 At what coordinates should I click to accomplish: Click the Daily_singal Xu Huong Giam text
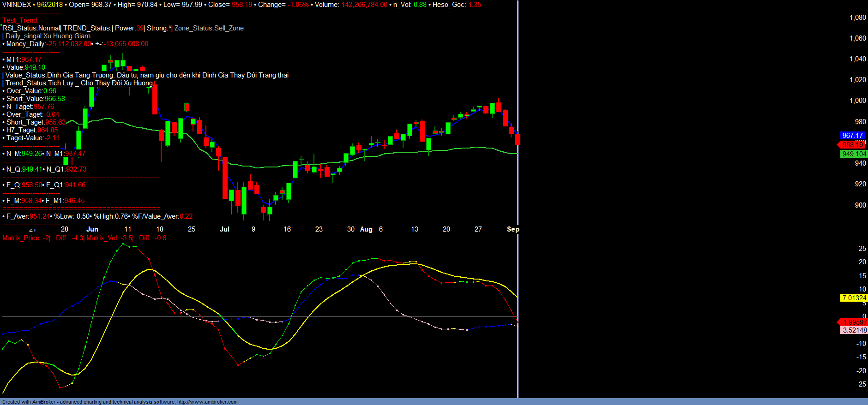(48, 36)
